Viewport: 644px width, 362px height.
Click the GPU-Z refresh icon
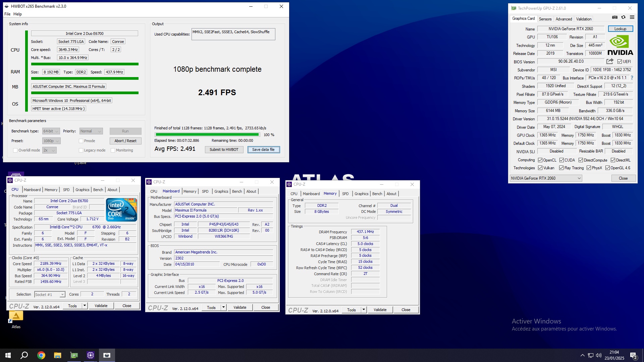click(623, 17)
